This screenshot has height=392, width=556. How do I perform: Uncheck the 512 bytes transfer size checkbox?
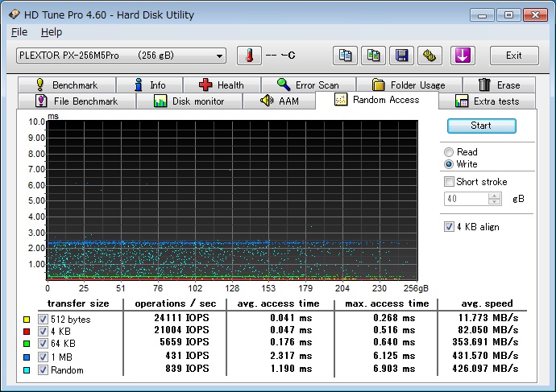[x=43, y=320]
